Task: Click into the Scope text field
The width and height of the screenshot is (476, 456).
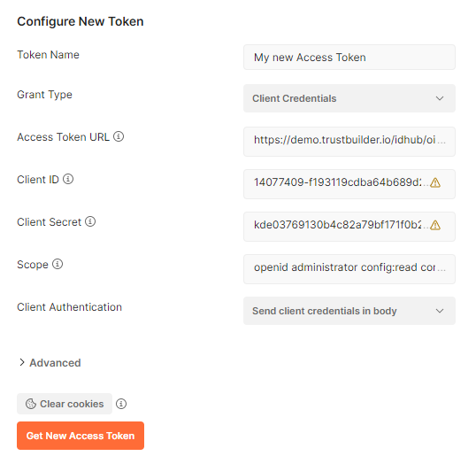Action: click(x=349, y=269)
